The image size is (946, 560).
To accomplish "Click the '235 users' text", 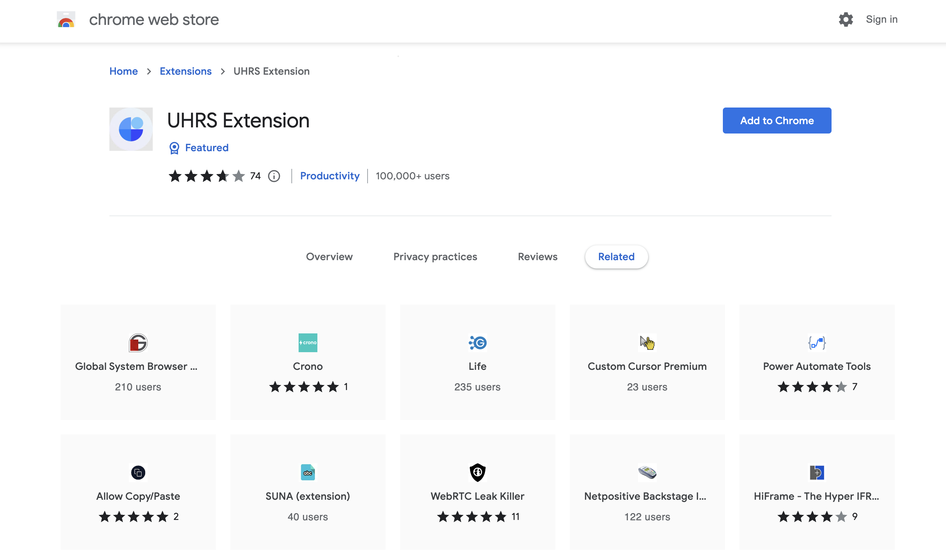I will click(478, 387).
